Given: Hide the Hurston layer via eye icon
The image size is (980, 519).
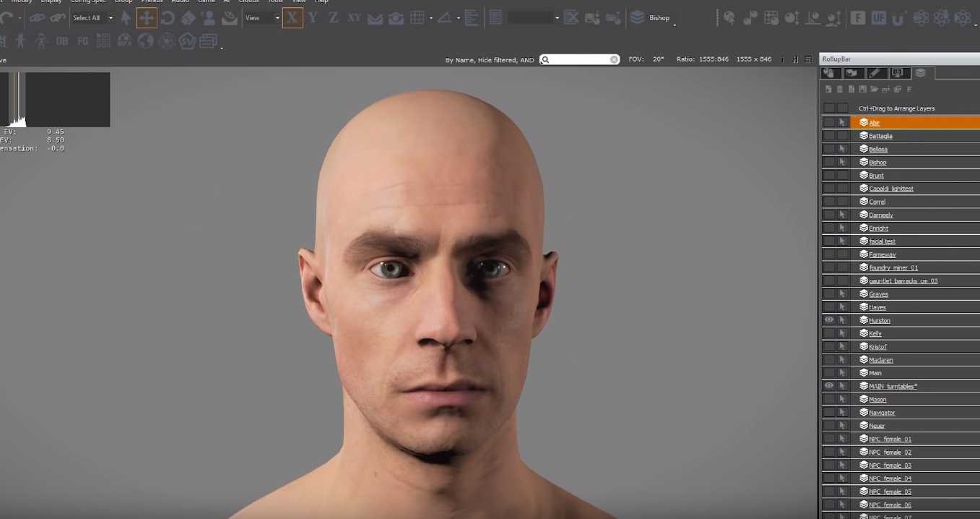Looking at the screenshot, I should pyautogui.click(x=829, y=319).
